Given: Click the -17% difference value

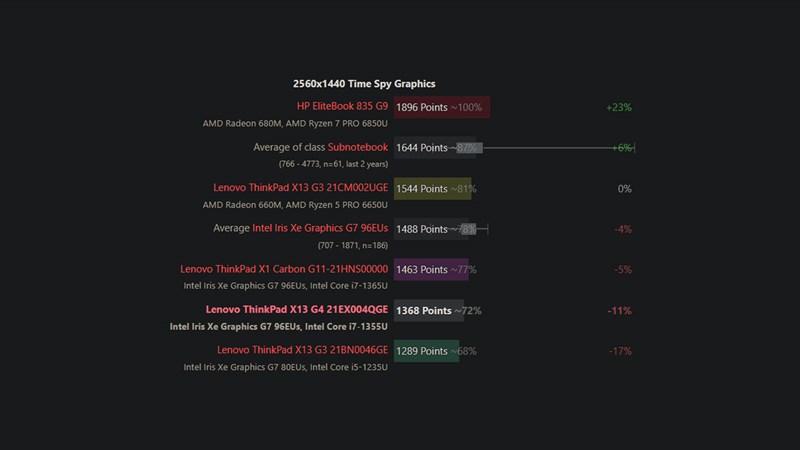Looking at the screenshot, I should pos(620,351).
